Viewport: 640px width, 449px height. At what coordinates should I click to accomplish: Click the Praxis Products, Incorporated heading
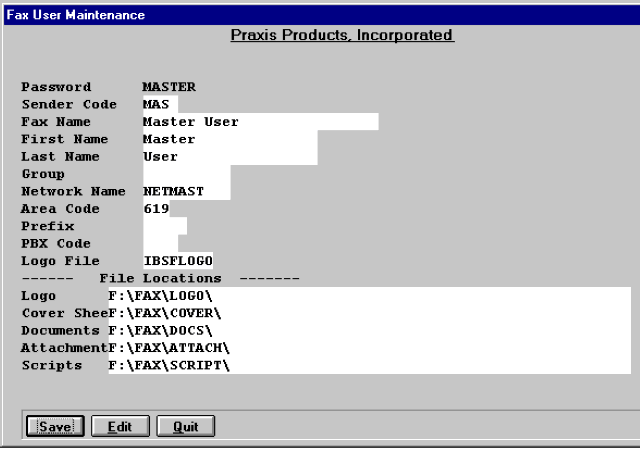click(x=342, y=35)
